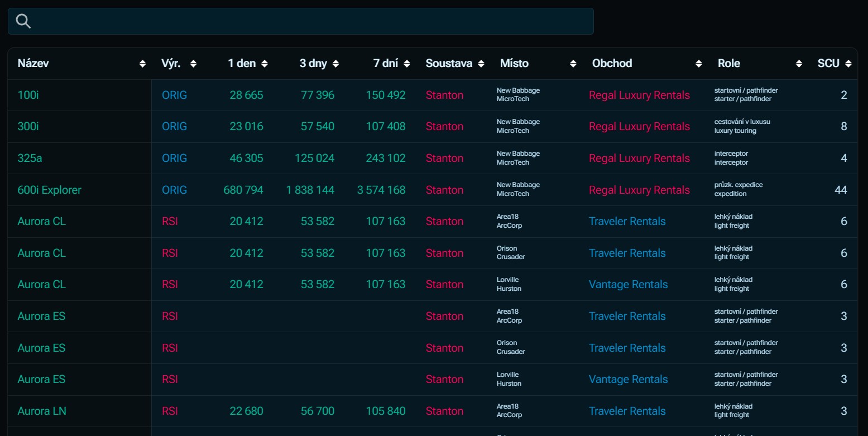The image size is (868, 436).
Task: Sort by Soustava column arrows
Action: [x=481, y=64]
